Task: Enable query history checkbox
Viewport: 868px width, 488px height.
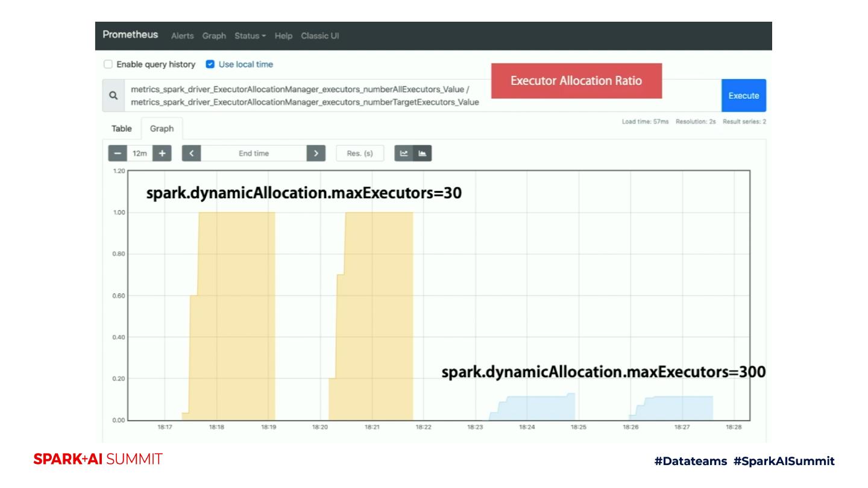Action: (x=108, y=64)
